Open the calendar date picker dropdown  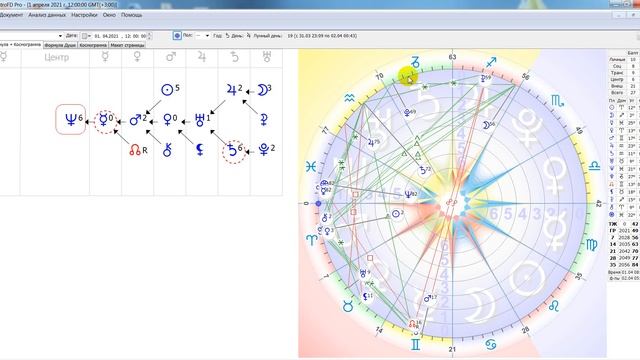click(86, 36)
